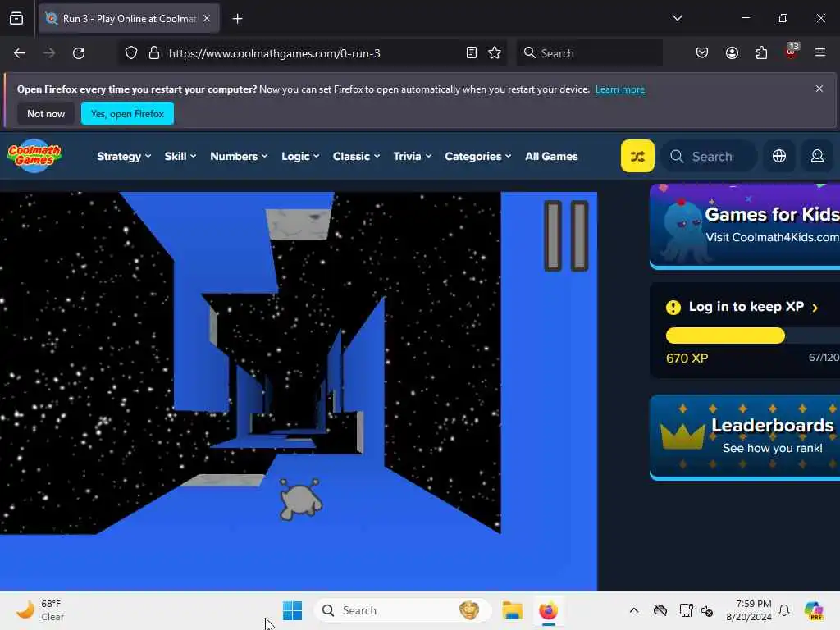Open the extension with 13 badge
The image size is (840, 630).
click(792, 52)
